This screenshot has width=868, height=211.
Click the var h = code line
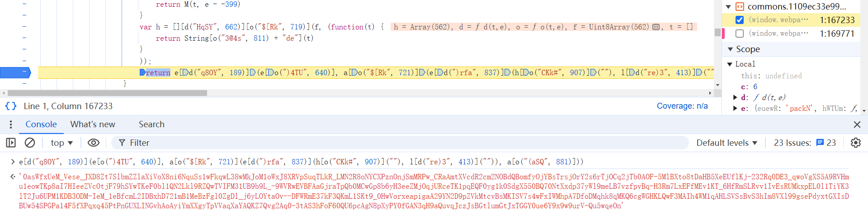pos(262,27)
